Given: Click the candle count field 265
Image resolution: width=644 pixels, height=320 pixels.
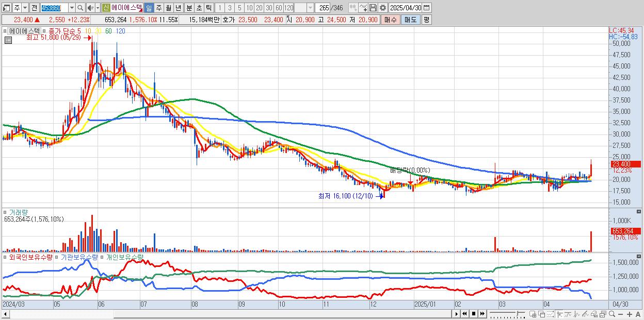Looking at the screenshot, I should [x=323, y=8].
